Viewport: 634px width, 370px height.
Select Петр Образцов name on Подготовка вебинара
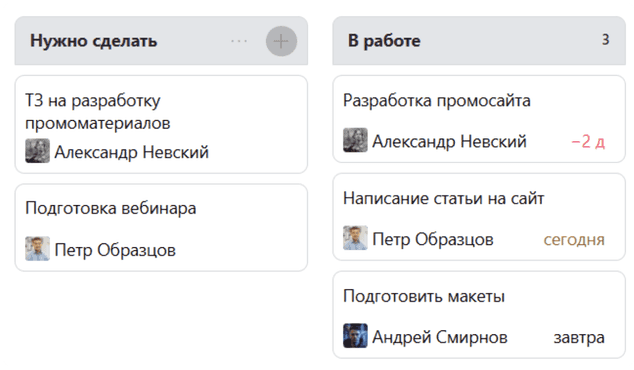pyautogui.click(x=115, y=250)
